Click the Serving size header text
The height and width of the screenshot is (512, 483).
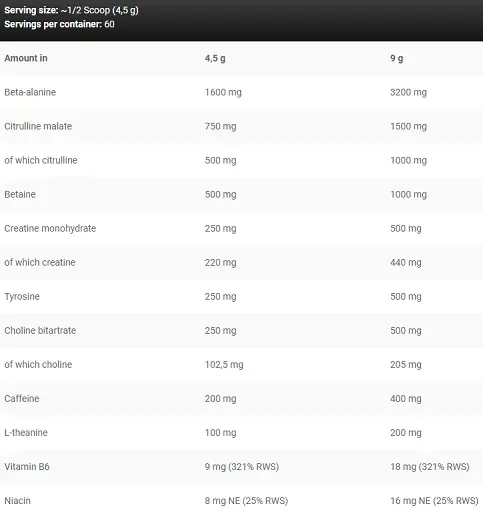click(x=71, y=10)
